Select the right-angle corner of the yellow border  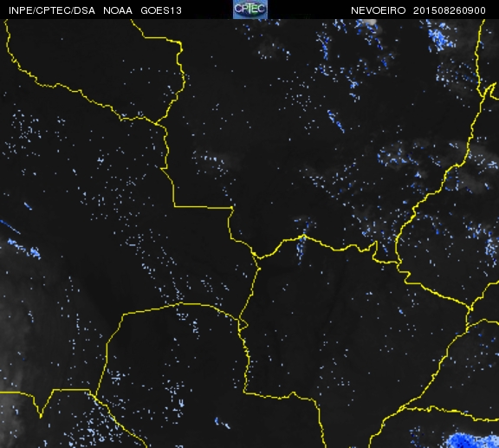tap(175, 206)
